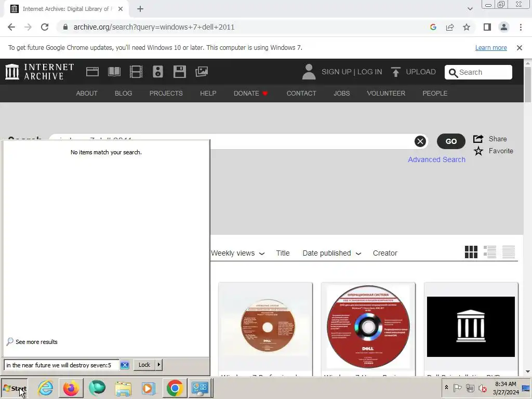Click the UPLOAD link

[421, 72]
